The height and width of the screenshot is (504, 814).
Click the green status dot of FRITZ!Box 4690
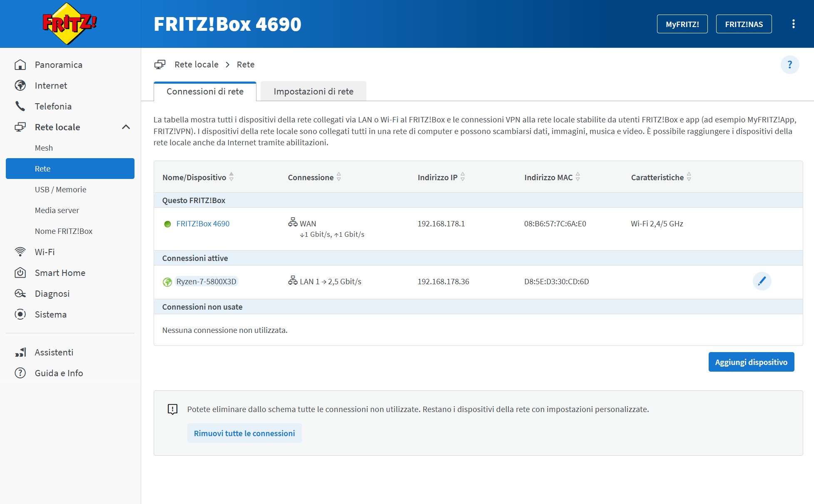(167, 224)
